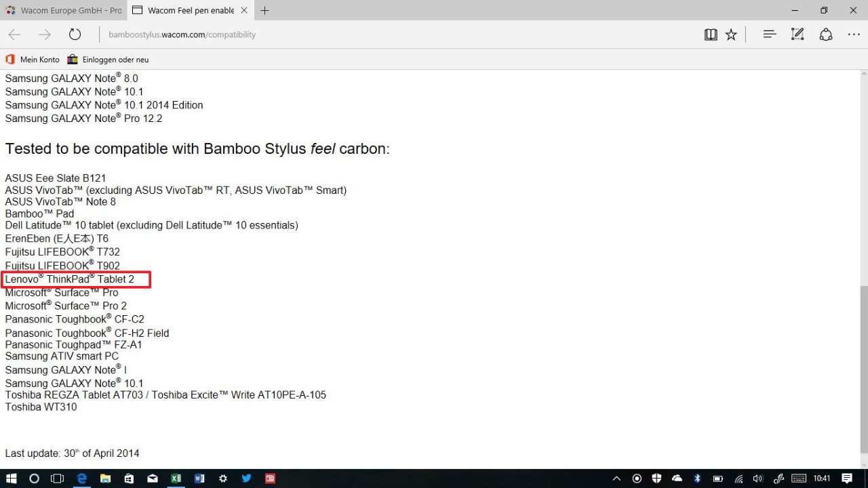Make a web note

click(x=797, y=35)
